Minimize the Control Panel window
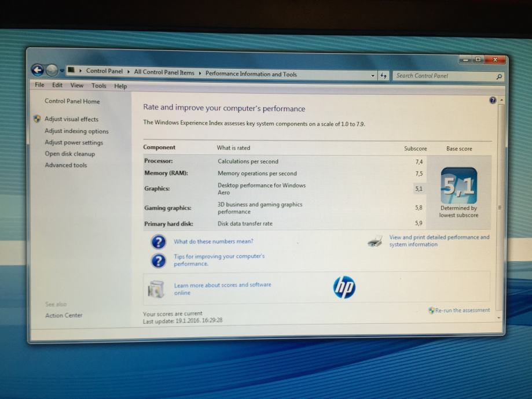 pyautogui.click(x=465, y=60)
